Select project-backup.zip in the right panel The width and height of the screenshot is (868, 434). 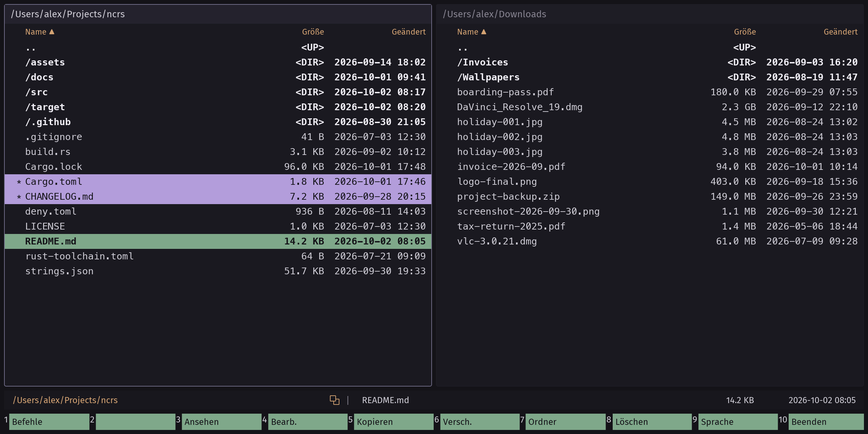650,197
